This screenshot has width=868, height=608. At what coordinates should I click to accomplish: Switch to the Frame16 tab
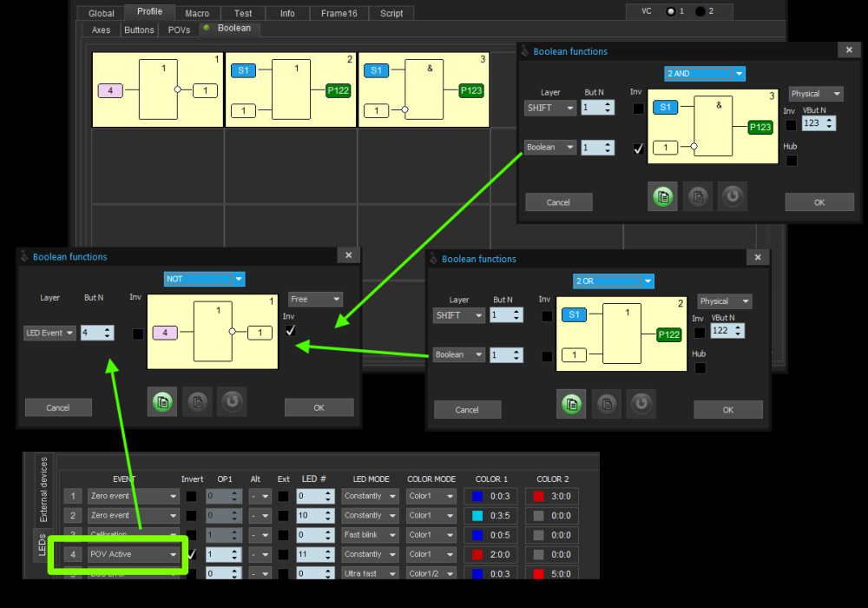point(339,13)
